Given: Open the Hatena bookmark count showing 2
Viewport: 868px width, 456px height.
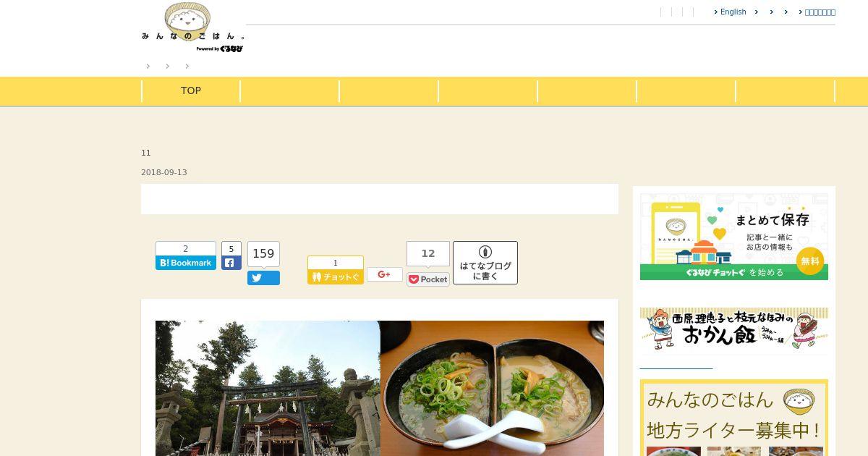Looking at the screenshot, I should [186, 248].
